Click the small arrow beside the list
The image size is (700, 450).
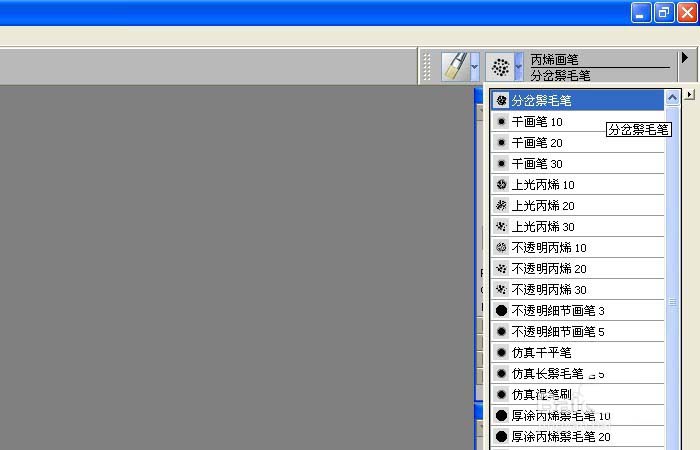690,95
